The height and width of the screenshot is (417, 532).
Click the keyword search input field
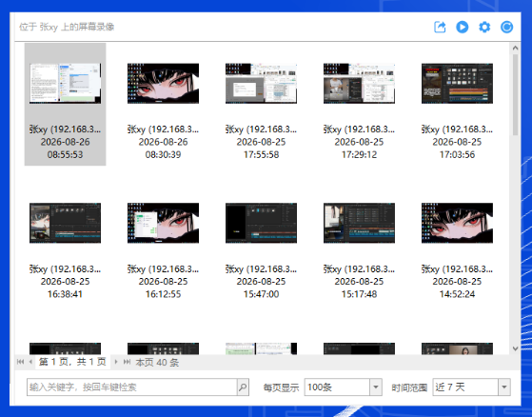[132, 387]
